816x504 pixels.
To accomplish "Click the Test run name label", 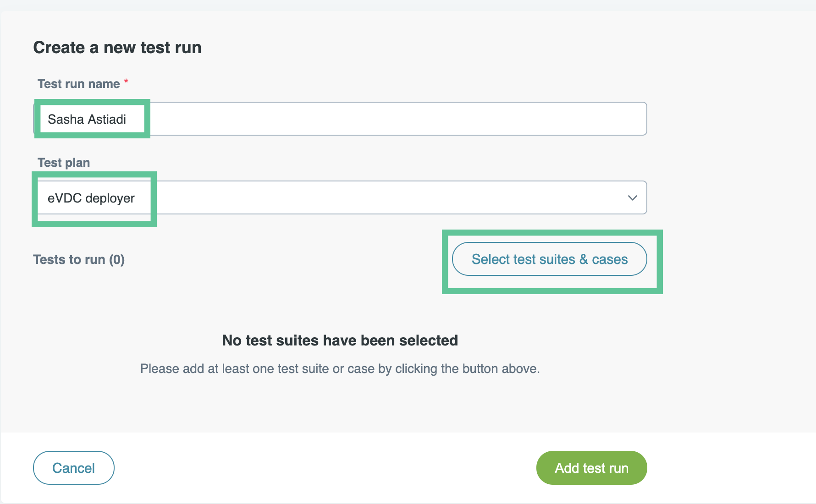I will click(x=78, y=84).
